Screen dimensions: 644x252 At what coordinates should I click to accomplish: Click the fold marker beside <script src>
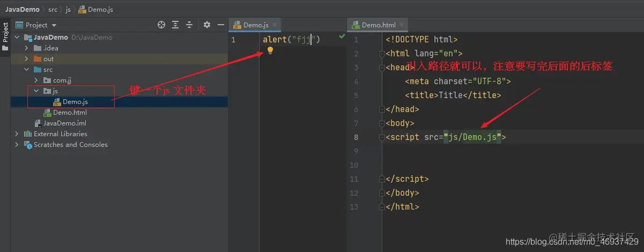[382, 137]
